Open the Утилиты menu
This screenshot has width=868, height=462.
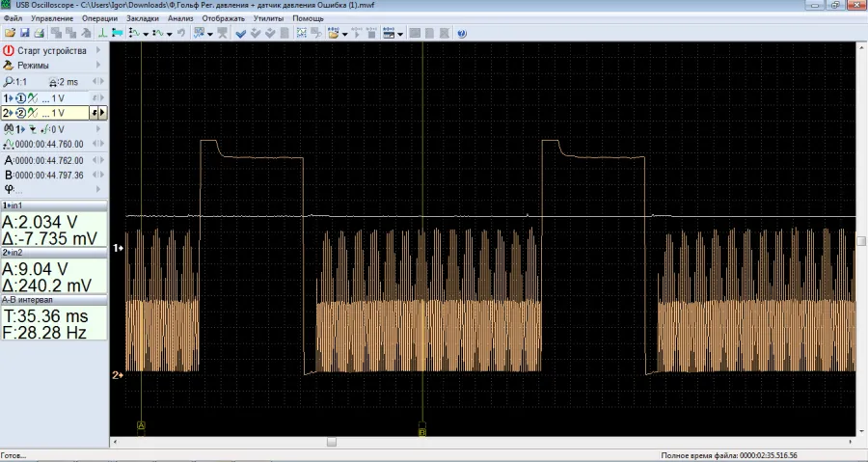coord(268,18)
